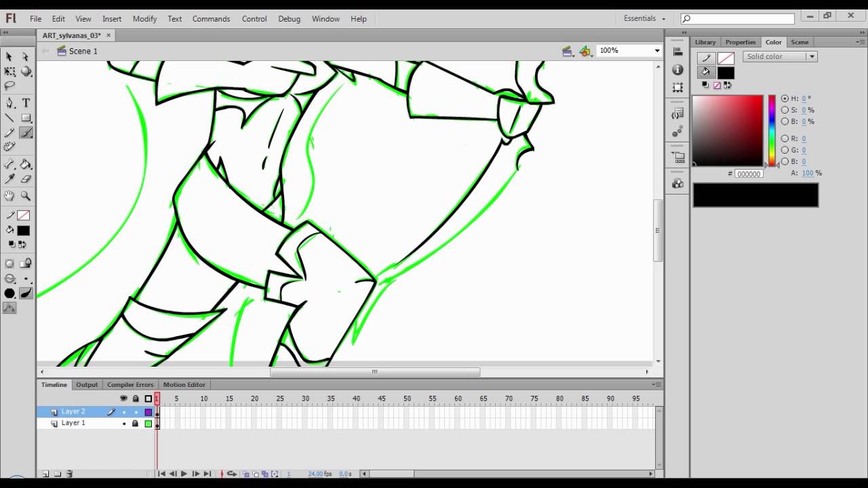Image resolution: width=868 pixels, height=488 pixels.
Task: Open the Align panel icon
Action: 677,52
